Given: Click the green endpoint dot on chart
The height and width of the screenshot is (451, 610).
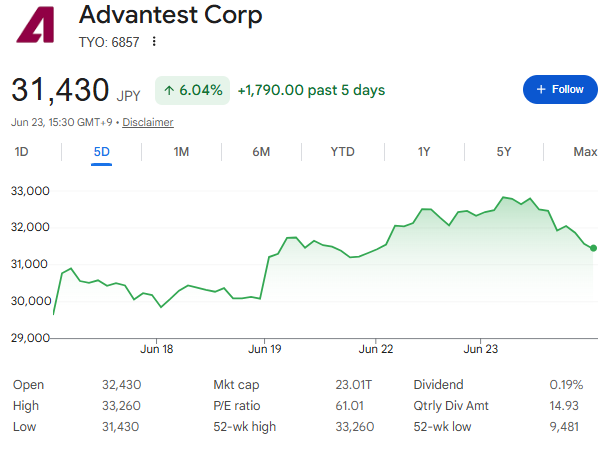Looking at the screenshot, I should [x=593, y=248].
